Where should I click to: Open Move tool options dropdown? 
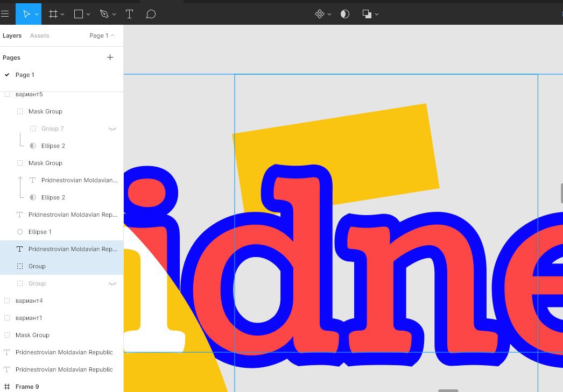click(37, 15)
